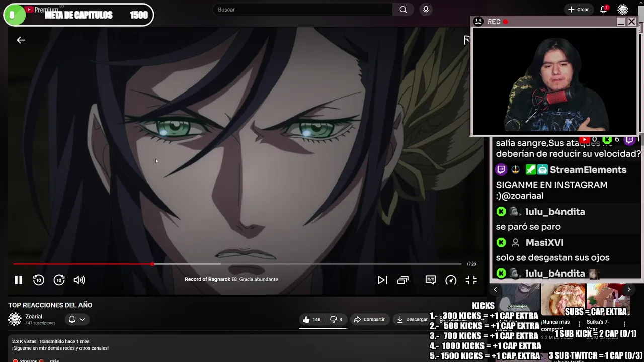Dislike the video

pyautogui.click(x=336, y=319)
